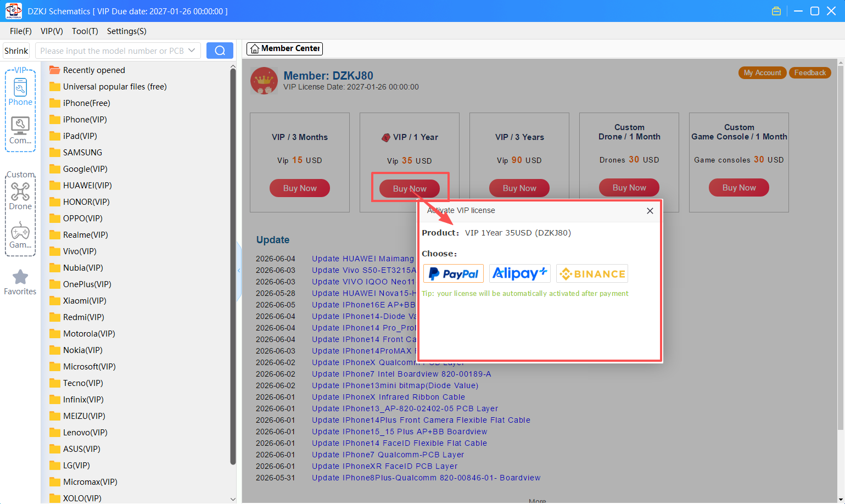Image resolution: width=845 pixels, height=504 pixels.
Task: Choose PayPal payment option
Action: pos(454,273)
